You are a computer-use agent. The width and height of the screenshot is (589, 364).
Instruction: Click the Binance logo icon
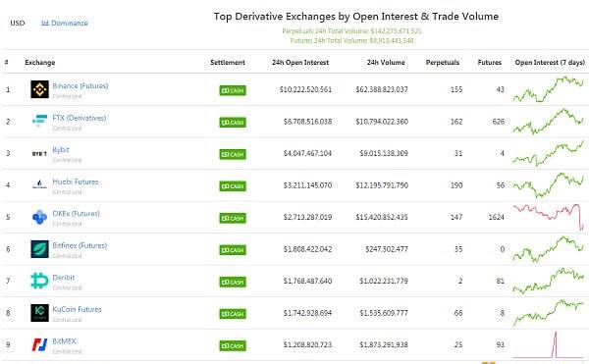click(40, 89)
